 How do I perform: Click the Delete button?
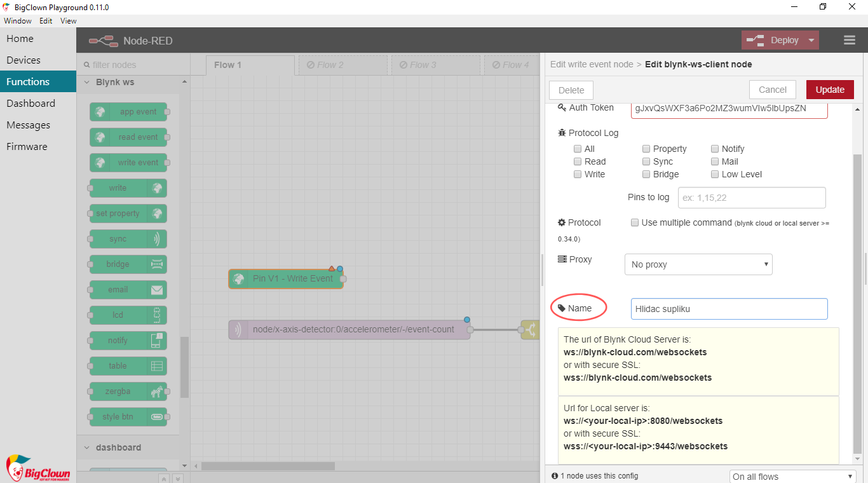[571, 90]
